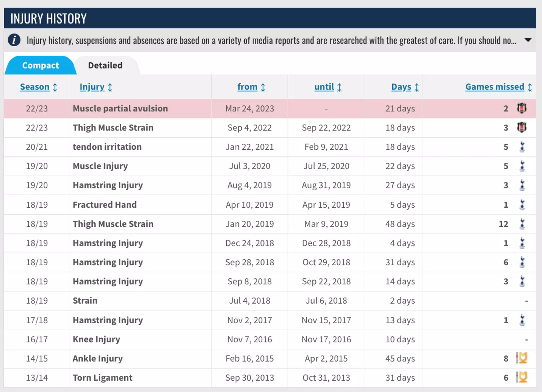Click club crest in the 48 days row
This screenshot has width=542, height=392.
point(522,224)
